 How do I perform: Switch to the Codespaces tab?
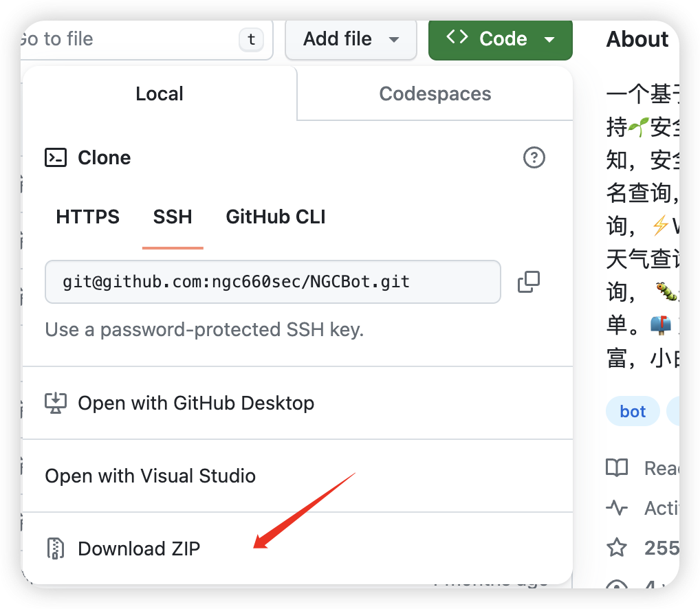pyautogui.click(x=435, y=93)
